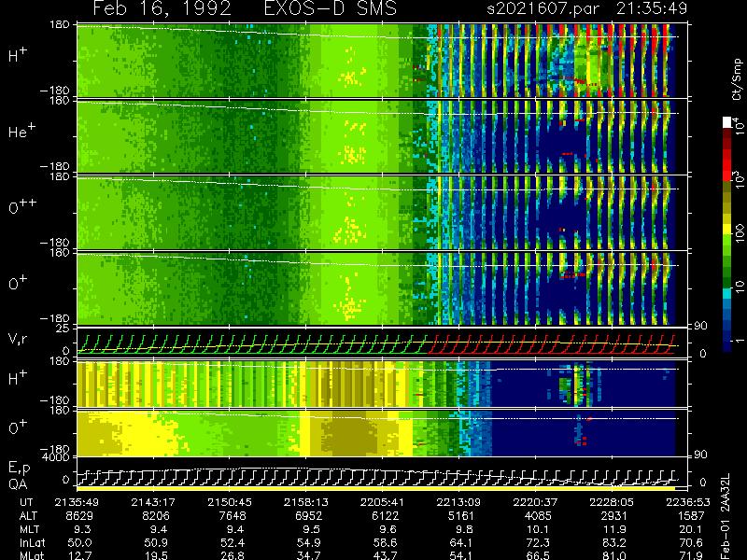747x560 pixels.
Task: Click the UT value '2228:05'
Action: point(611,502)
